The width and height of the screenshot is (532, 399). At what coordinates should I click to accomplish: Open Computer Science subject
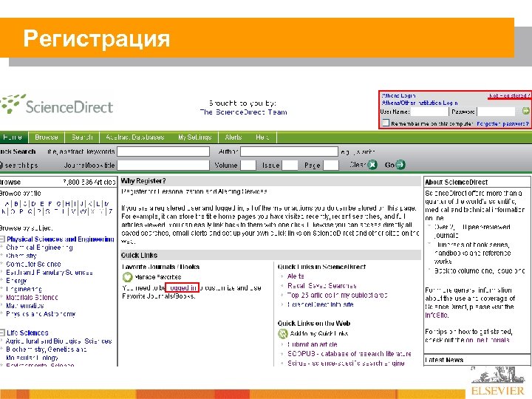click(33, 265)
